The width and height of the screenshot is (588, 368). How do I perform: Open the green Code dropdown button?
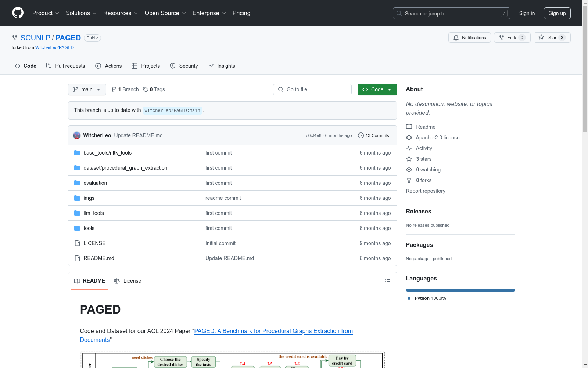[377, 89]
